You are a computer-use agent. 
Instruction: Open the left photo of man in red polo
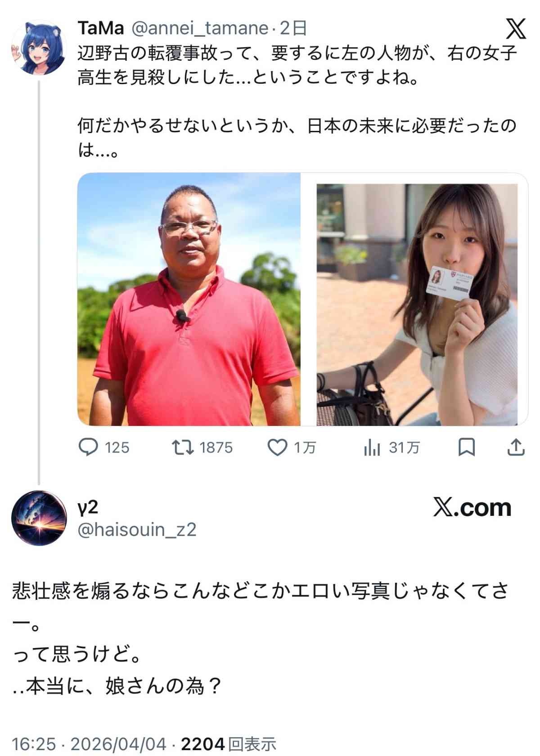189,299
